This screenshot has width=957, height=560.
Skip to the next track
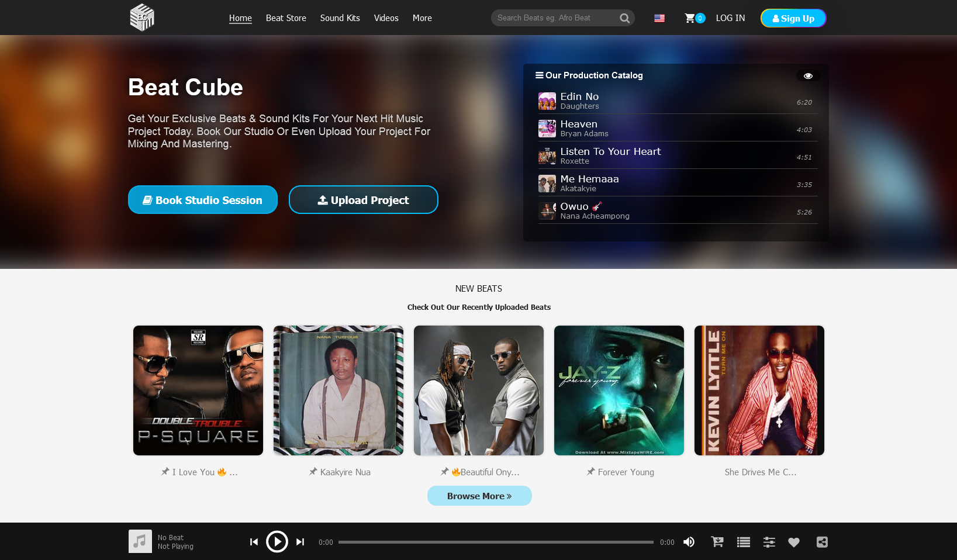coord(300,542)
